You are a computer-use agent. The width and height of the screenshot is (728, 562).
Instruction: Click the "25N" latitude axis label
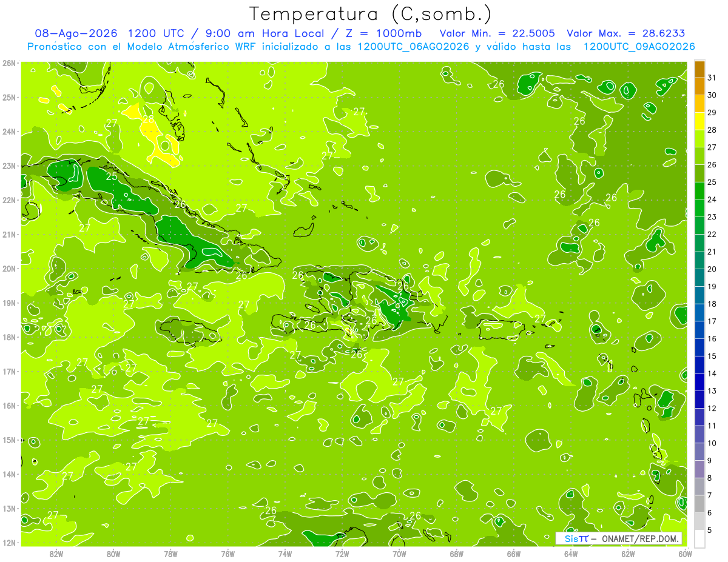[8, 97]
